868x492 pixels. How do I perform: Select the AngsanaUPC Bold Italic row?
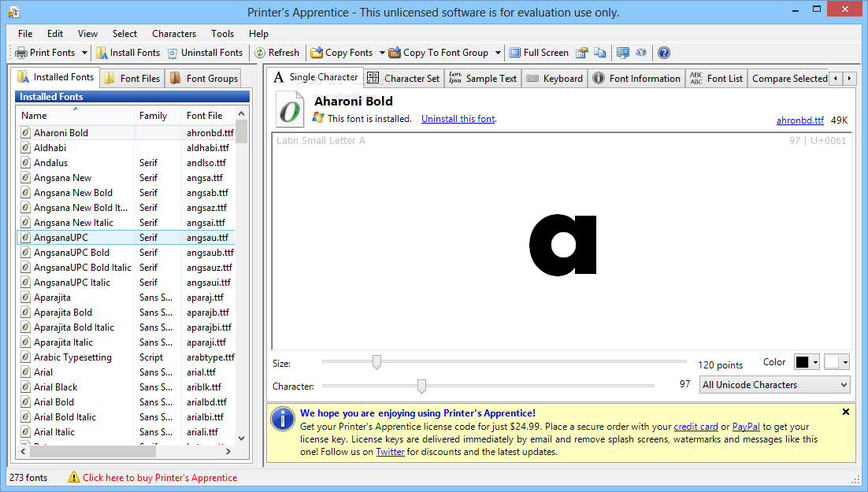(x=126, y=268)
